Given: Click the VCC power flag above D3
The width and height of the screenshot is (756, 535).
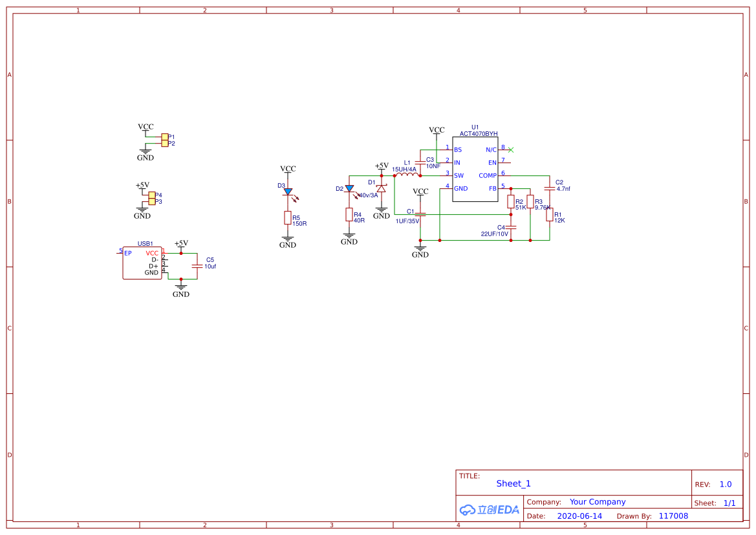Looking at the screenshot, I should point(288,169).
